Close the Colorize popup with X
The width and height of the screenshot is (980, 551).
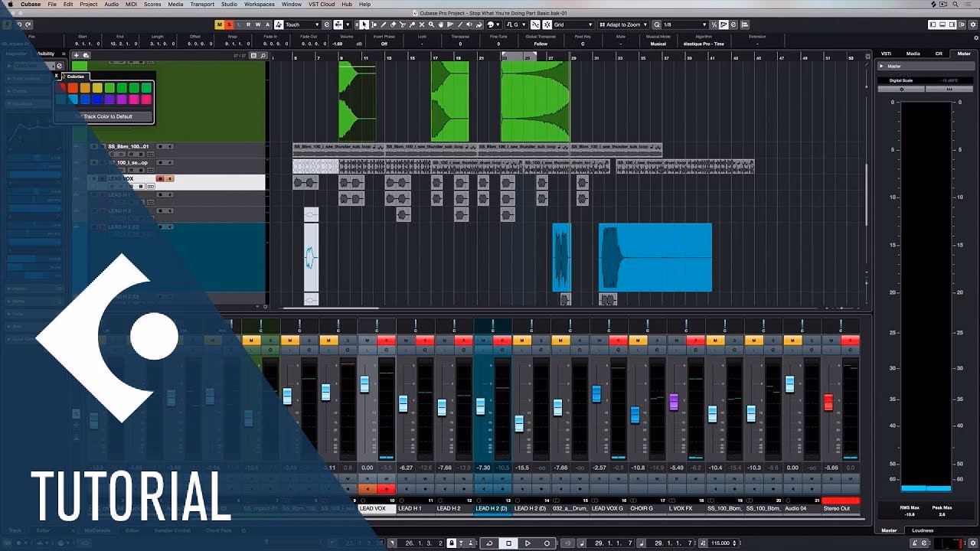pyautogui.click(x=57, y=76)
